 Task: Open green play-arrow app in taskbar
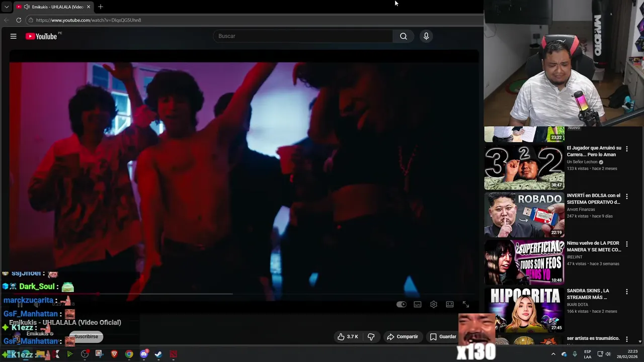(x=70, y=354)
